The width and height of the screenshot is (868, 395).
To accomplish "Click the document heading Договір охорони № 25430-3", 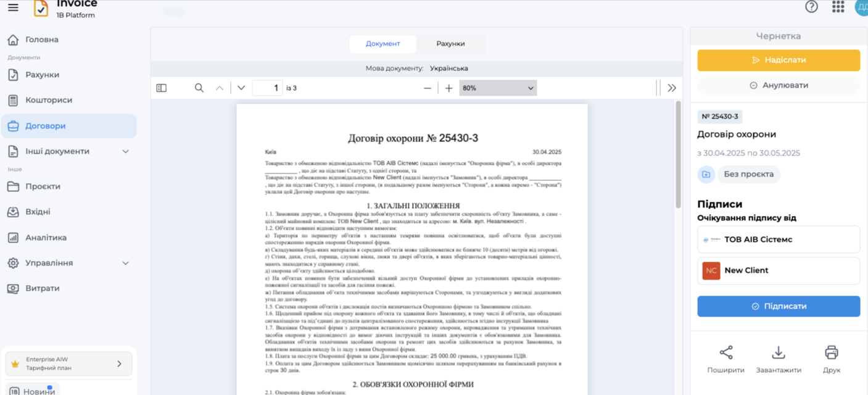I will 413,138.
